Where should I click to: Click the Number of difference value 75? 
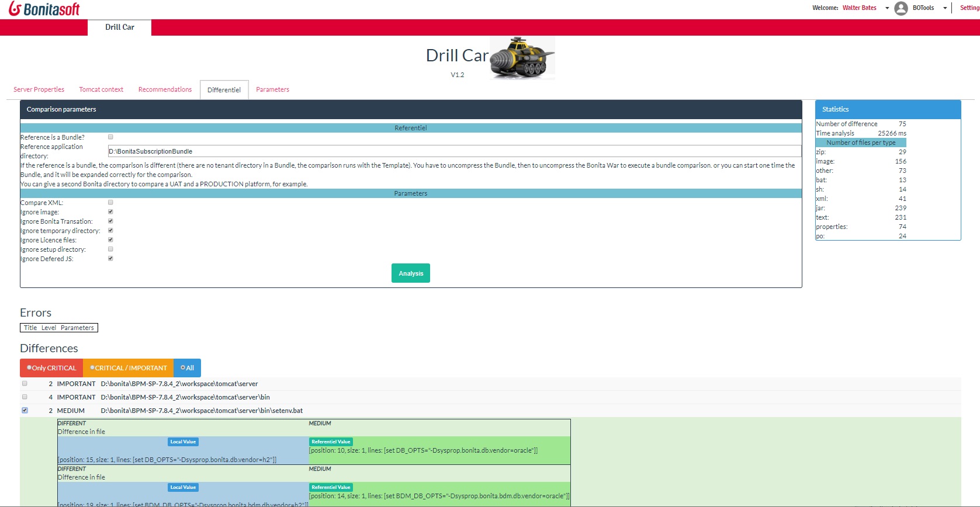click(x=902, y=124)
